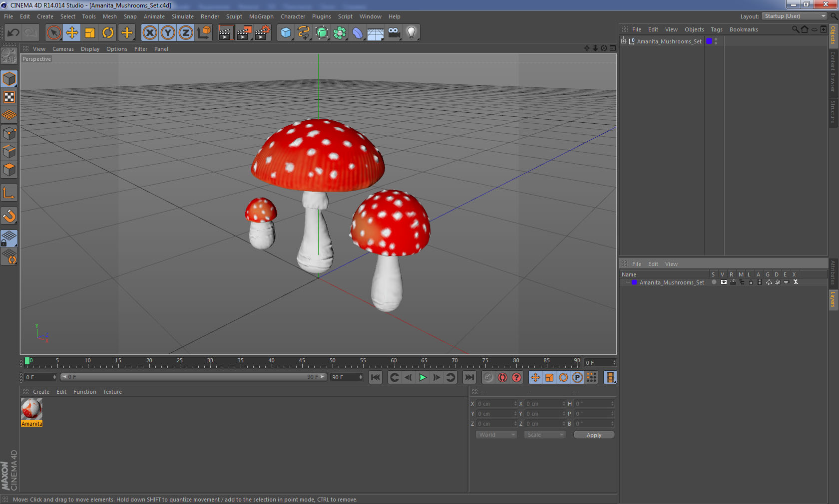Open the Mesh menu
The height and width of the screenshot is (504, 839).
click(109, 16)
